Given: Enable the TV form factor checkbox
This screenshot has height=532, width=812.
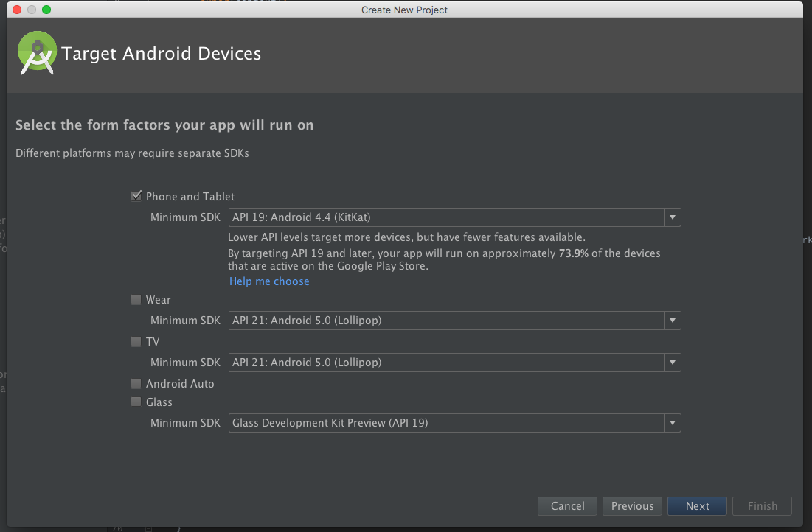Looking at the screenshot, I should pos(136,341).
